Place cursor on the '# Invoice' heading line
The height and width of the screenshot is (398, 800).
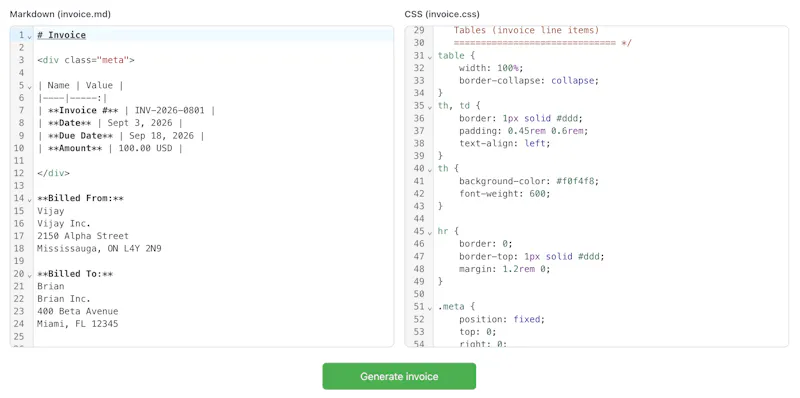[x=61, y=35]
